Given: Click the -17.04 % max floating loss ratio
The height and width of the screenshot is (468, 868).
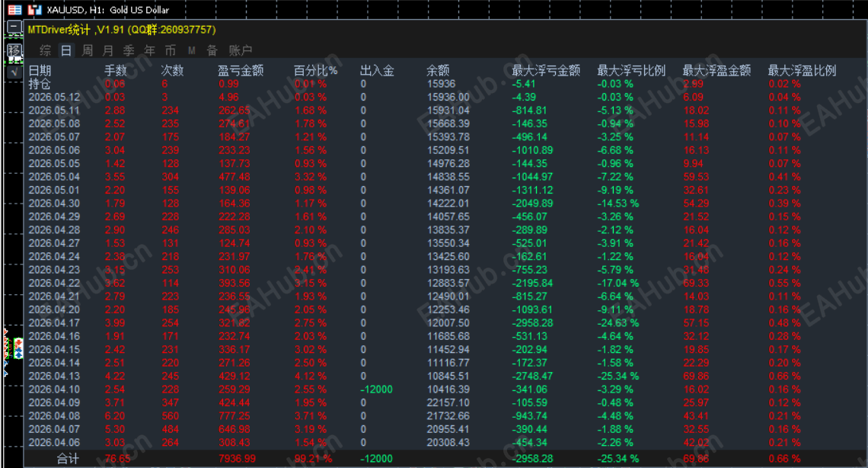Looking at the screenshot, I should pyautogui.click(x=617, y=283).
